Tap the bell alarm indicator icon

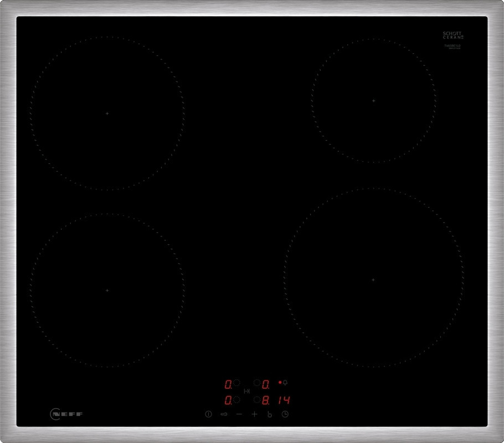click(286, 383)
